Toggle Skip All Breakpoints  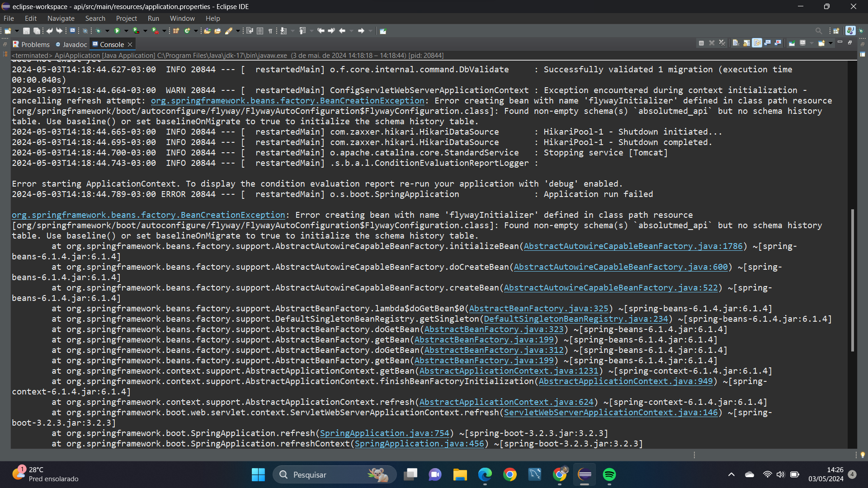click(x=85, y=31)
